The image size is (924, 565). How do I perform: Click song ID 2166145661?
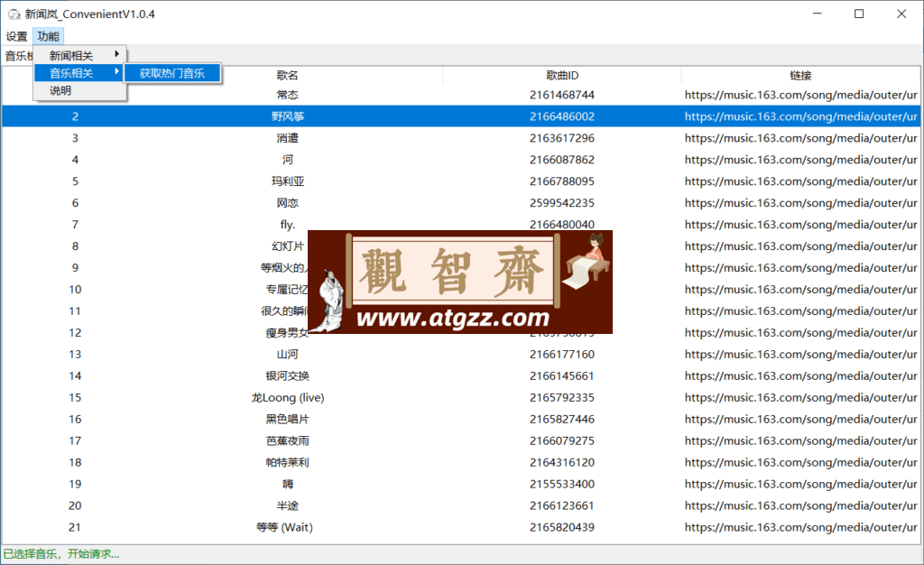(562, 375)
